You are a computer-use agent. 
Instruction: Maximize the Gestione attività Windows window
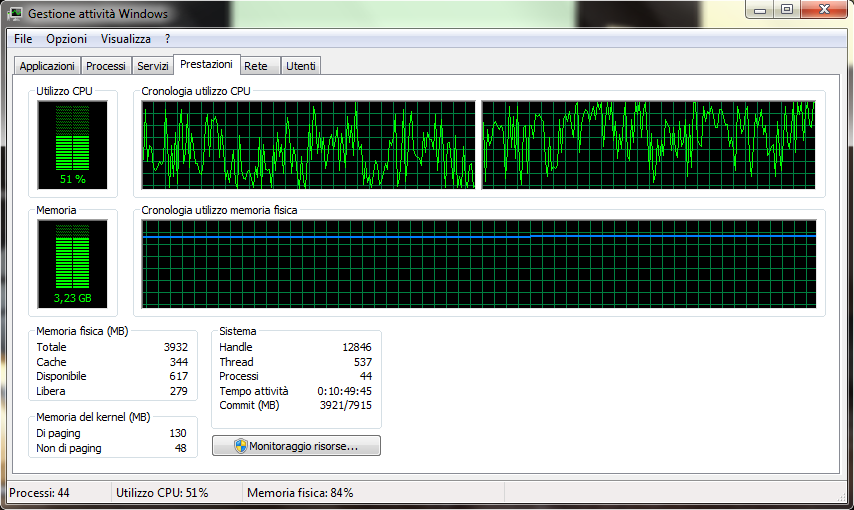click(x=787, y=9)
